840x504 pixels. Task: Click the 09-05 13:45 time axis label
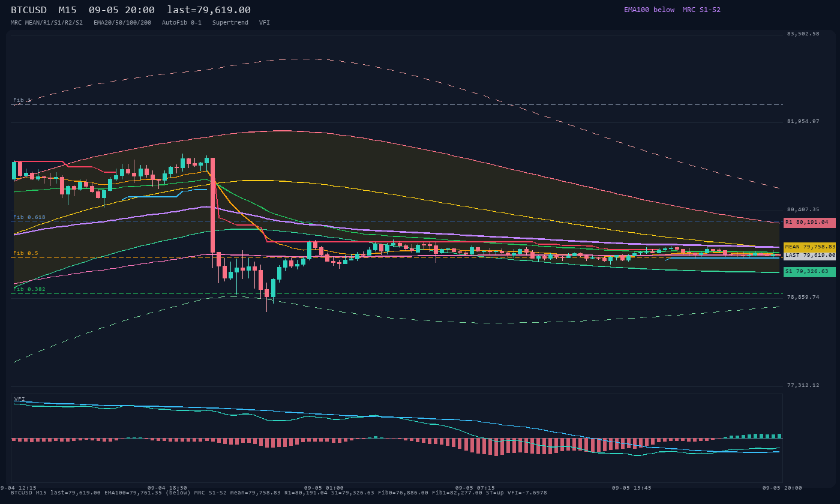[x=631, y=488]
